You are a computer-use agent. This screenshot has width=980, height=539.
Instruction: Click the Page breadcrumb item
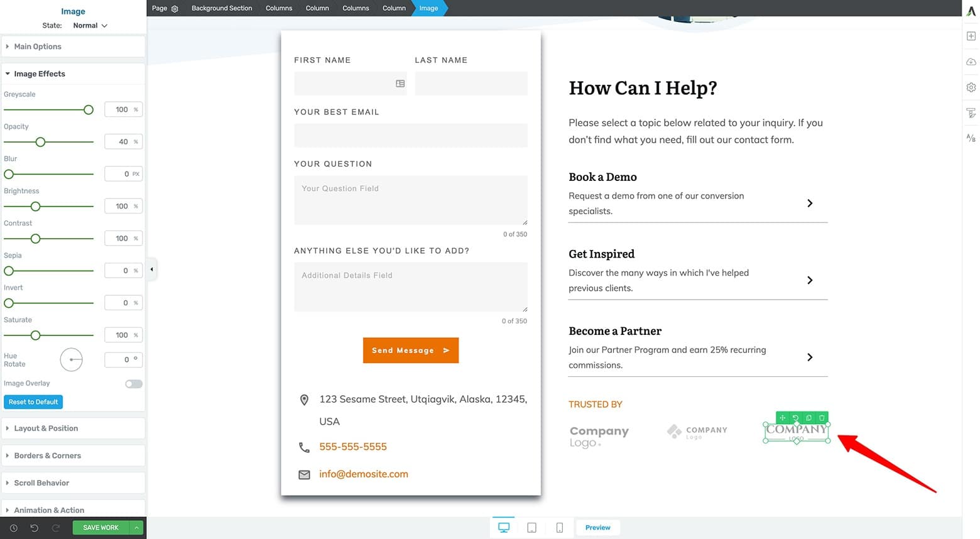(x=158, y=8)
